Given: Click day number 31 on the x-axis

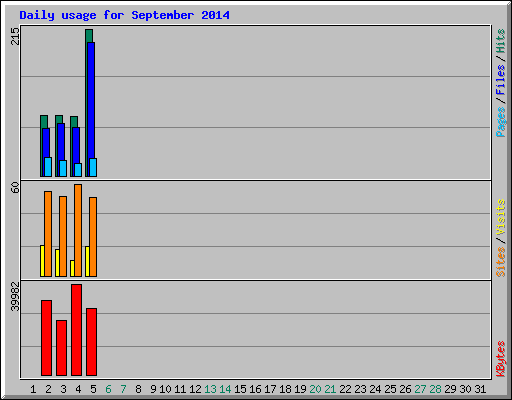Looking at the screenshot, I should click(x=480, y=389).
